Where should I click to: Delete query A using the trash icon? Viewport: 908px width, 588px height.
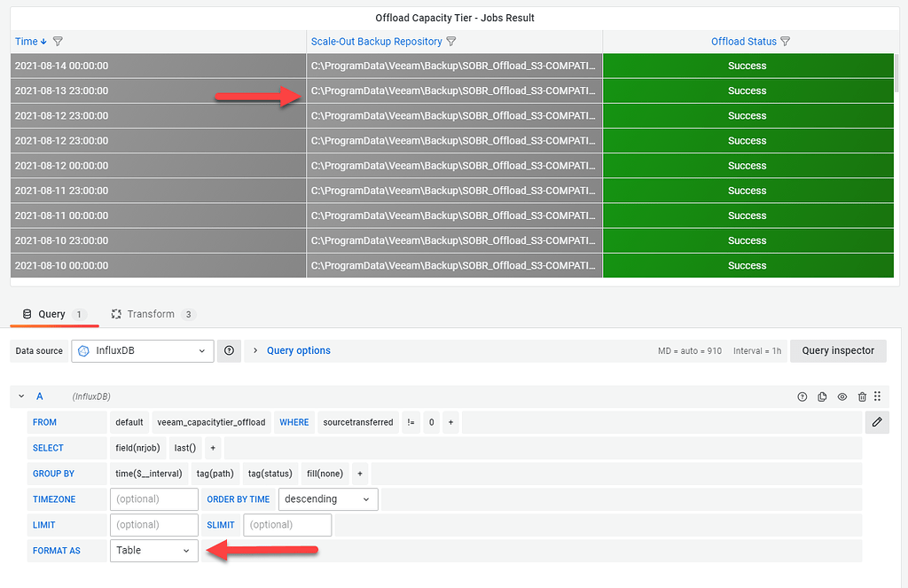[861, 396]
